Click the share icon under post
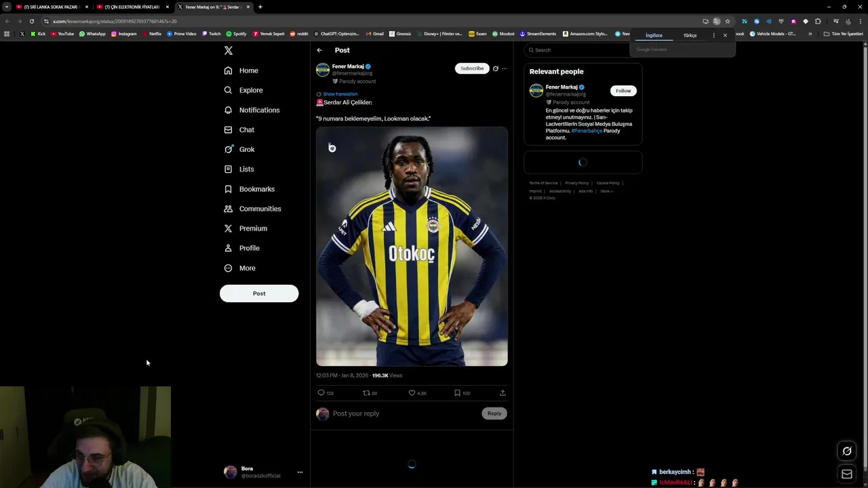This screenshot has height=488, width=868. click(502, 392)
